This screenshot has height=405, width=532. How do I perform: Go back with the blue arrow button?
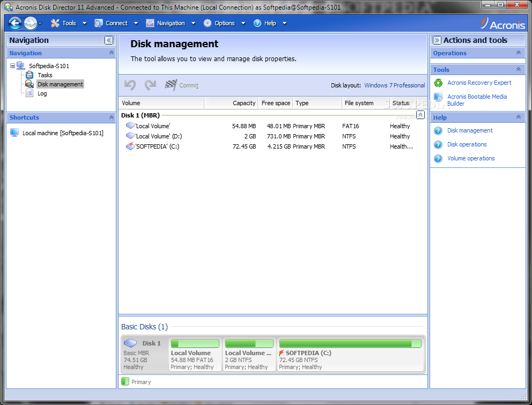click(x=15, y=23)
